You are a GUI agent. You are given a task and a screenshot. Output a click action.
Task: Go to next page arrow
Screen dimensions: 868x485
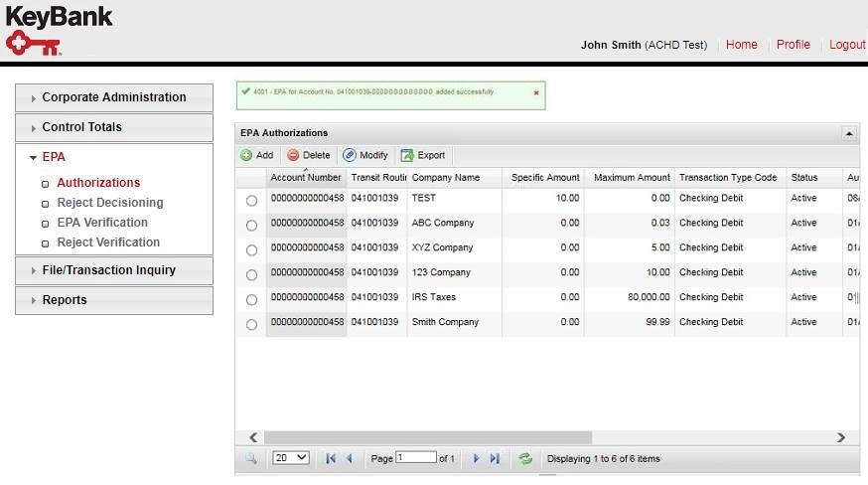tap(476, 458)
